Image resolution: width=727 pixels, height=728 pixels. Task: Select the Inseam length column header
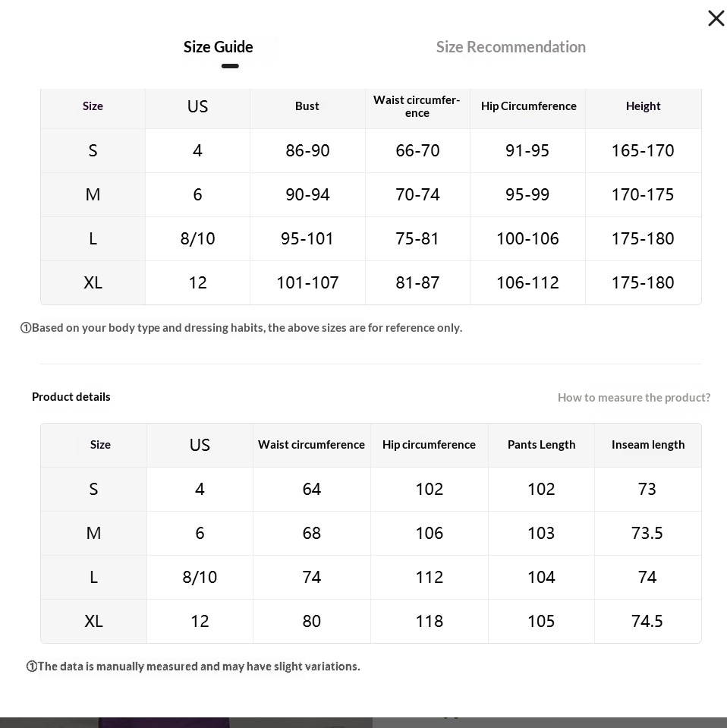tap(648, 445)
